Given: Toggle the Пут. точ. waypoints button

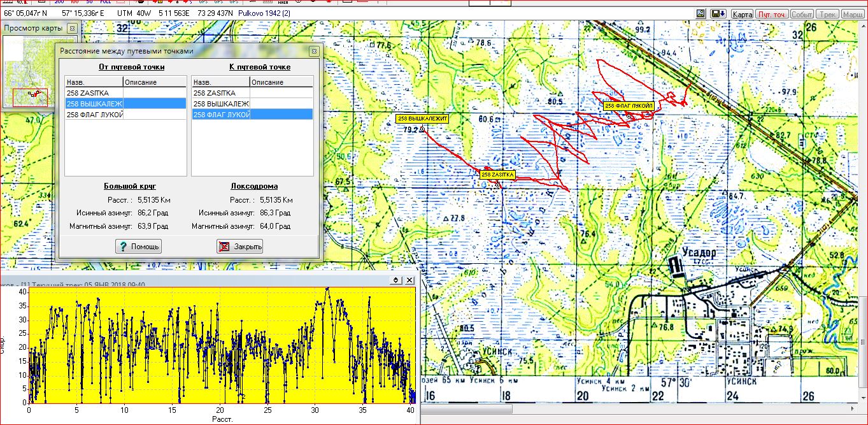Looking at the screenshot, I should (772, 14).
